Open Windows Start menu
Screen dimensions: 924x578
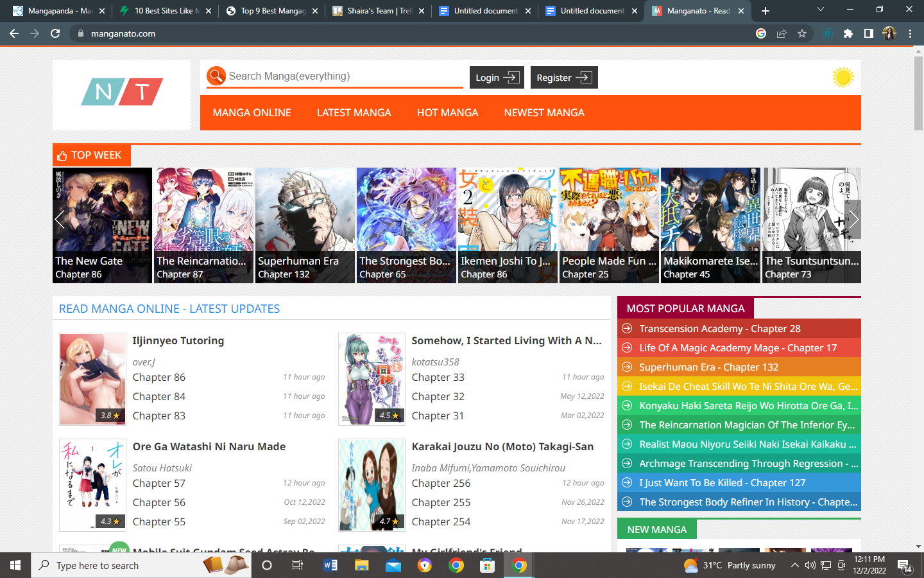[15, 565]
